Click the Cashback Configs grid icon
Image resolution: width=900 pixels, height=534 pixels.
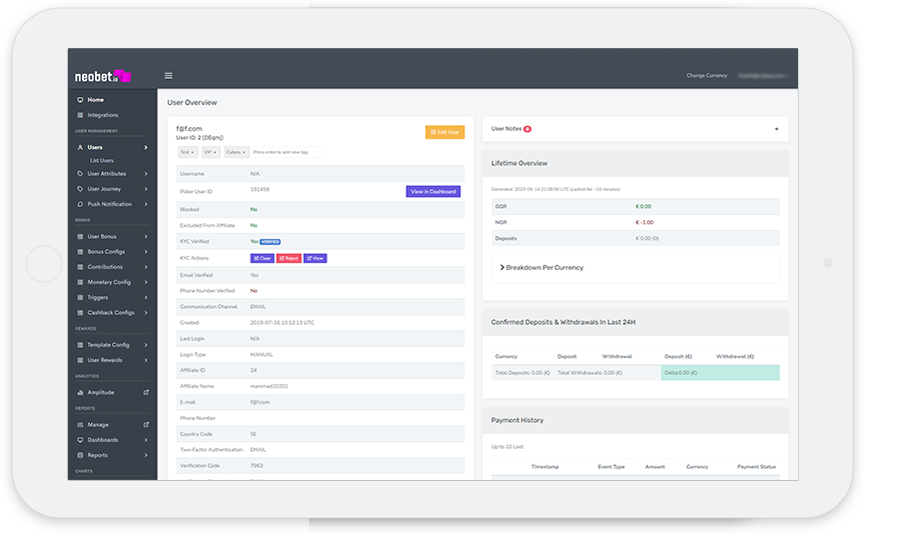[80, 313]
